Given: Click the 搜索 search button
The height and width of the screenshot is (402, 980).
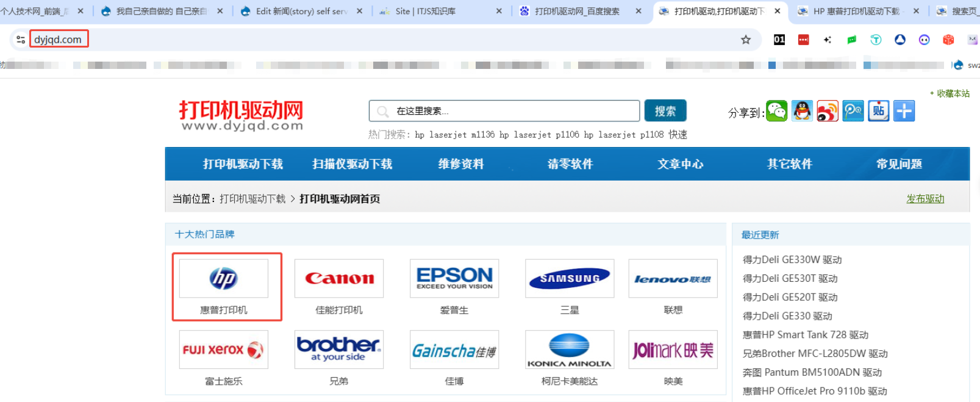Looking at the screenshot, I should (x=665, y=111).
